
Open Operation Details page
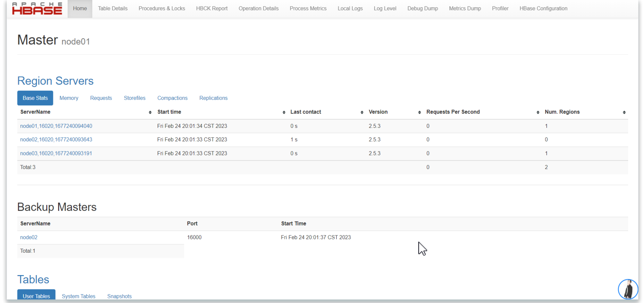pyautogui.click(x=258, y=8)
